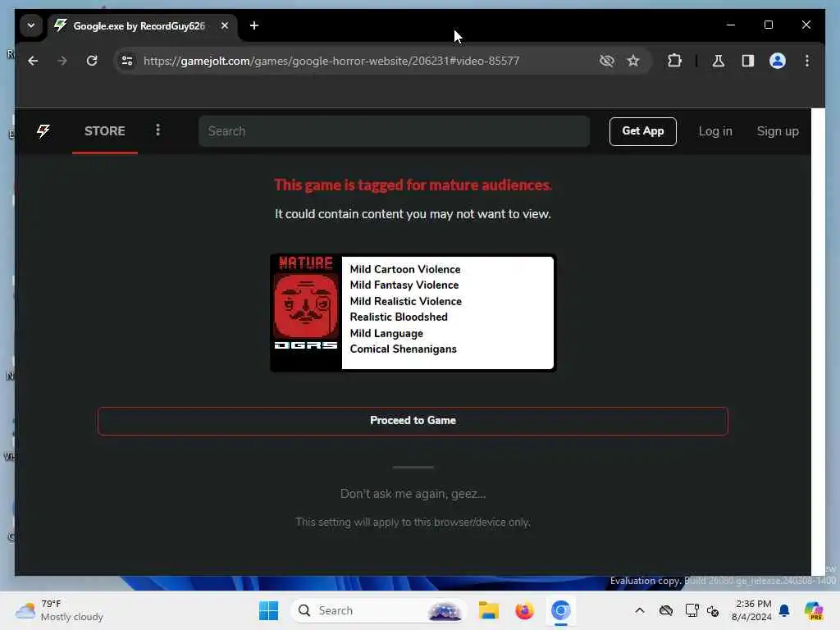The image size is (840, 630).
Task: Open the Chrome profile avatar
Action: point(778,61)
